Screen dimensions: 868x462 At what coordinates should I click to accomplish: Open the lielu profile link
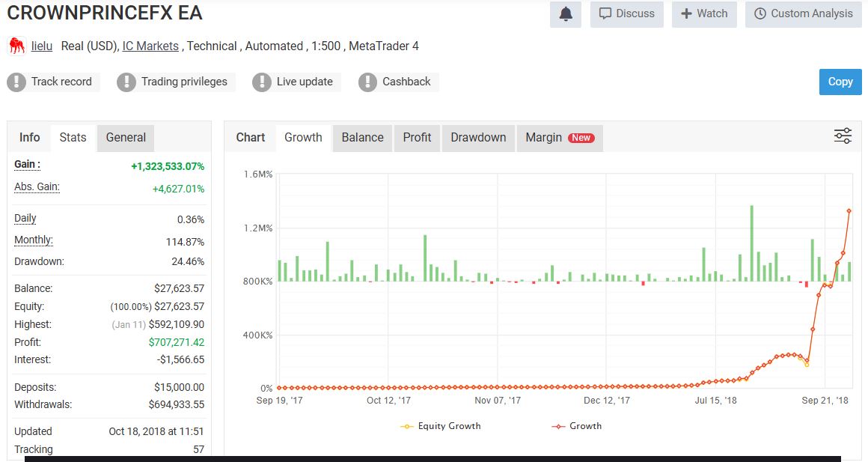[x=42, y=46]
